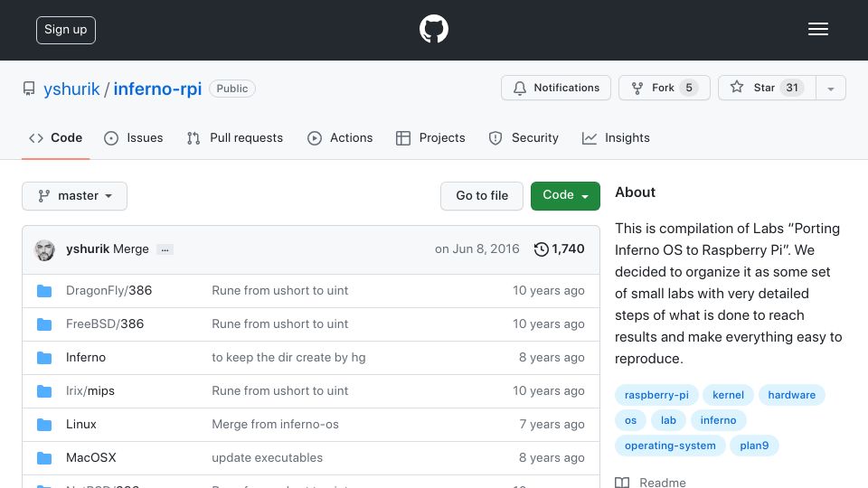The width and height of the screenshot is (868, 488).
Task: Open the Readme link
Action: (650, 483)
